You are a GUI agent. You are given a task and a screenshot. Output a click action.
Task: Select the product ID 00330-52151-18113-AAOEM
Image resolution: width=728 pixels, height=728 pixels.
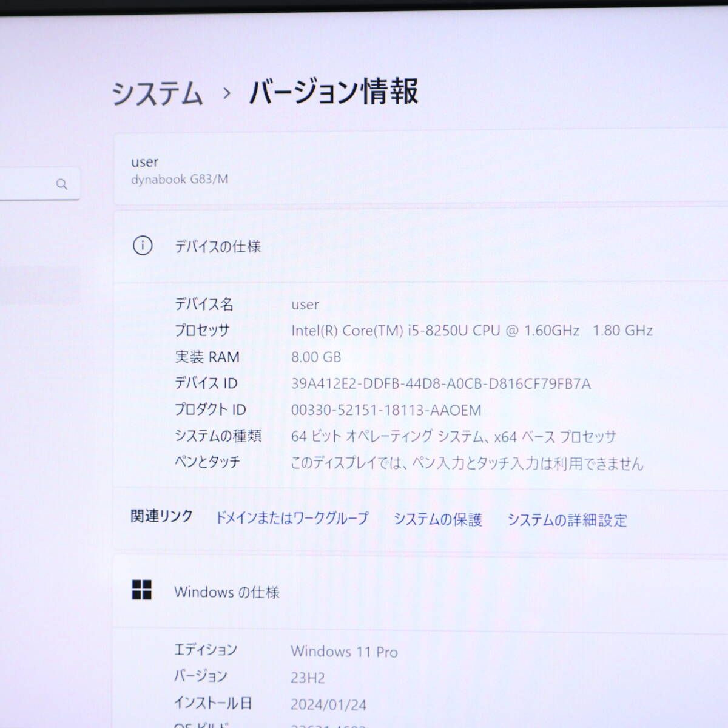click(386, 410)
